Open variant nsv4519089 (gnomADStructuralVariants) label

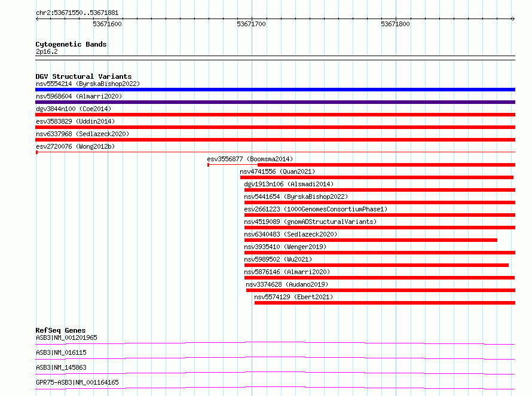(x=310, y=222)
